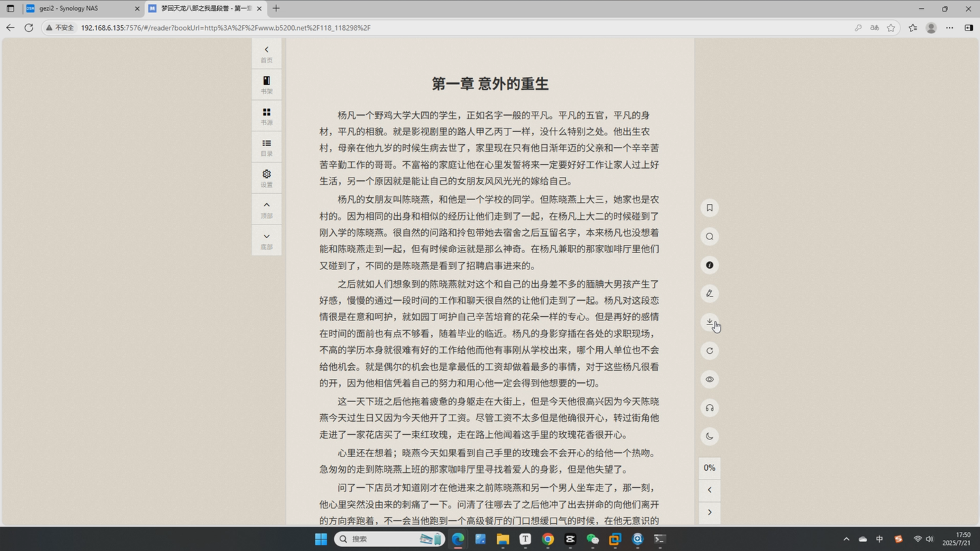Open a new browser tab
This screenshot has width=980, height=551.
coord(276,8)
